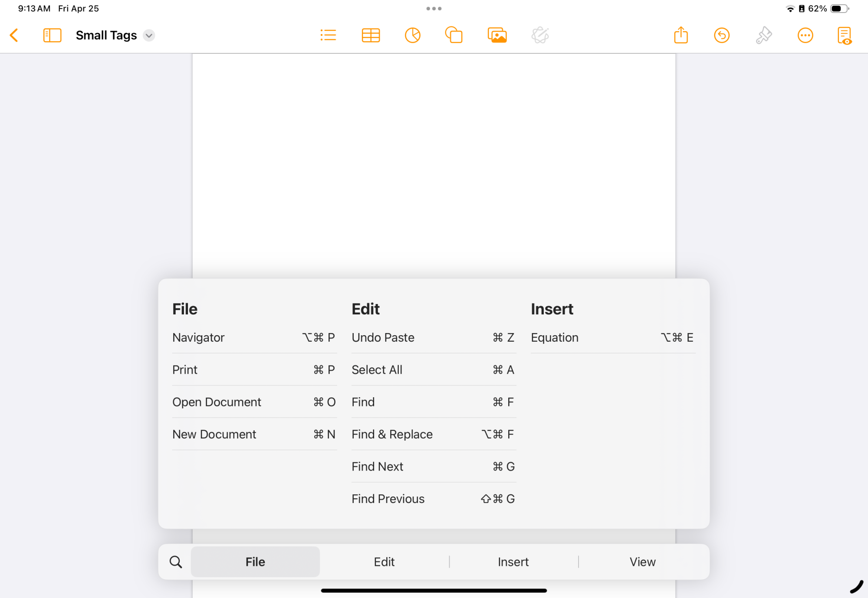Tap the multitasking three dots
Screen dimensions: 868x598
[x=434, y=8]
